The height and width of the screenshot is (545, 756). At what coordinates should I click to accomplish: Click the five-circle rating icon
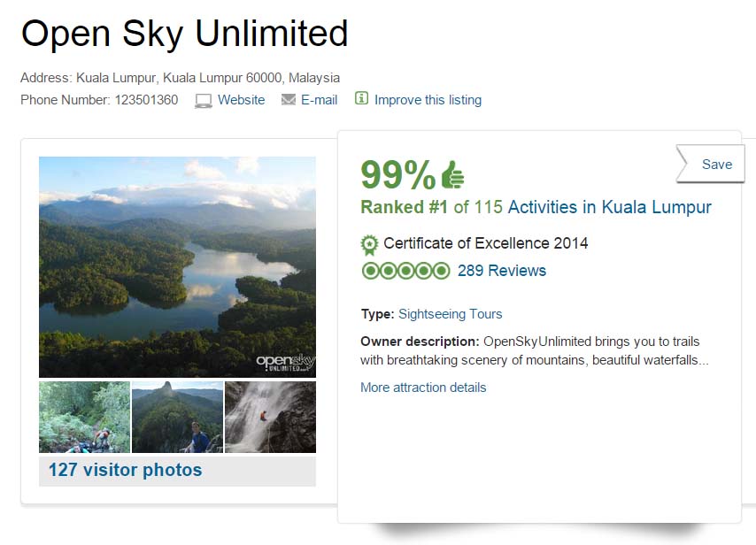(405, 271)
